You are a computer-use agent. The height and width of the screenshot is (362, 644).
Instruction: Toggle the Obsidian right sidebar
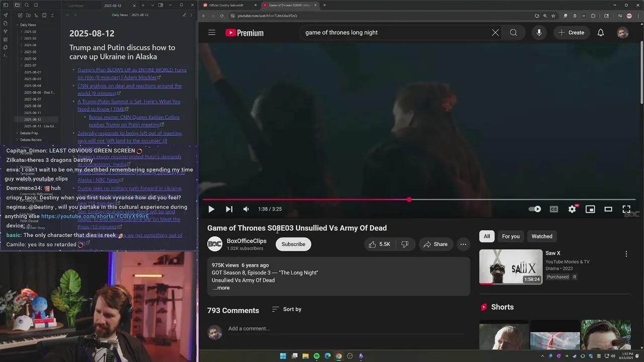[160, 5]
